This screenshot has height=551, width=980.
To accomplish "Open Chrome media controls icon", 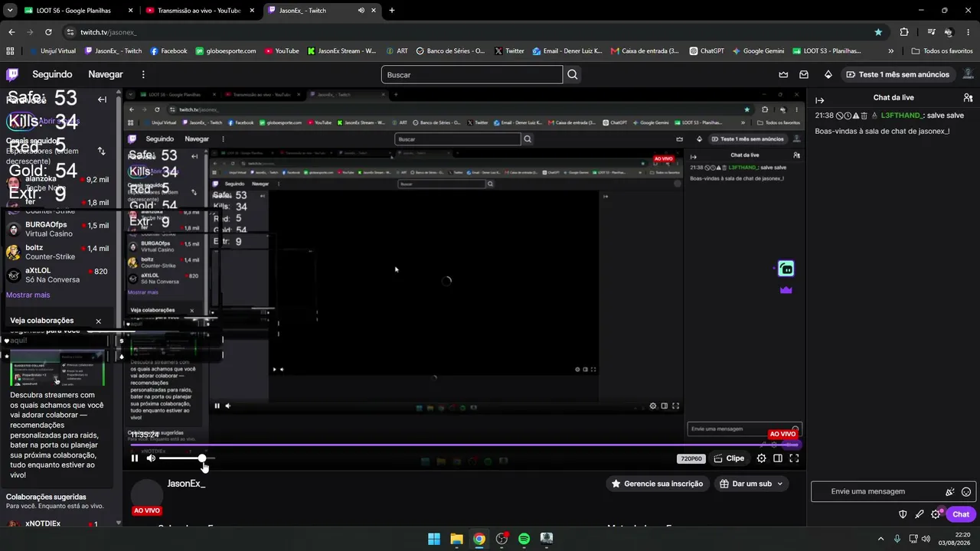I will [931, 32].
